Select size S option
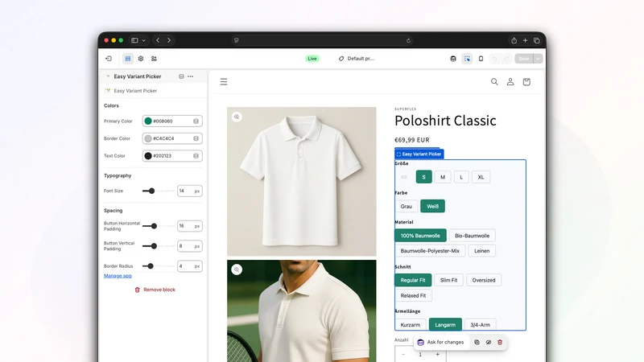Viewport: 644px width, 362px height. (424, 177)
